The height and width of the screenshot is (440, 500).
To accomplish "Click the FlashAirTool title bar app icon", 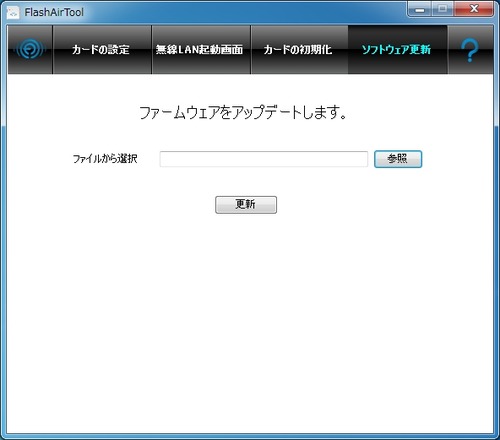I will point(13,13).
